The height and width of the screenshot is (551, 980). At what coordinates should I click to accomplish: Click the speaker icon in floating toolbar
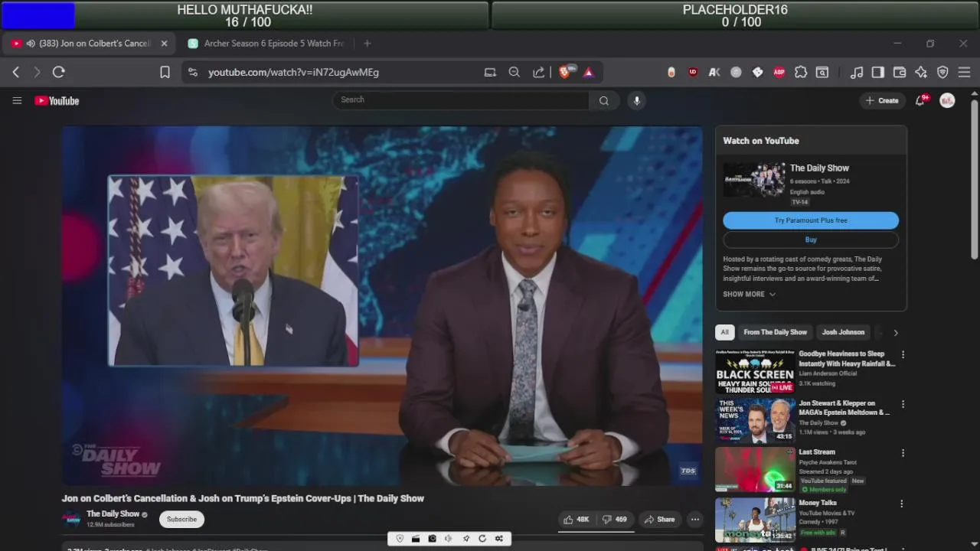[x=449, y=539]
